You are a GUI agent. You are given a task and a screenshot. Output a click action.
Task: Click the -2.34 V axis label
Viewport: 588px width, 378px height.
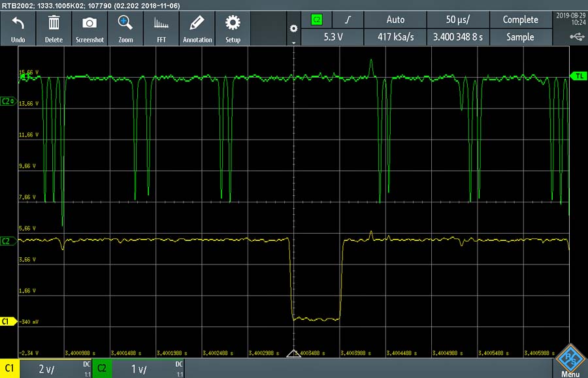tap(29, 353)
